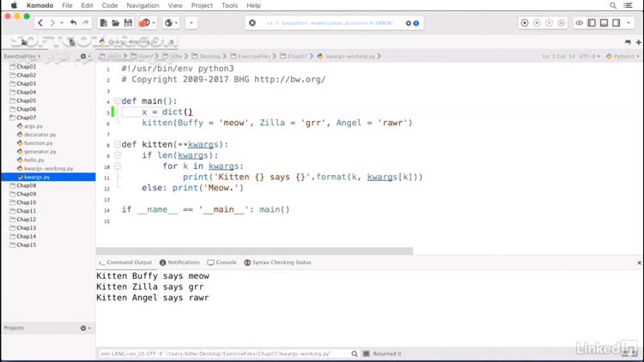644x362 pixels.
Task: Open the Navigation menu
Action: click(x=143, y=5)
